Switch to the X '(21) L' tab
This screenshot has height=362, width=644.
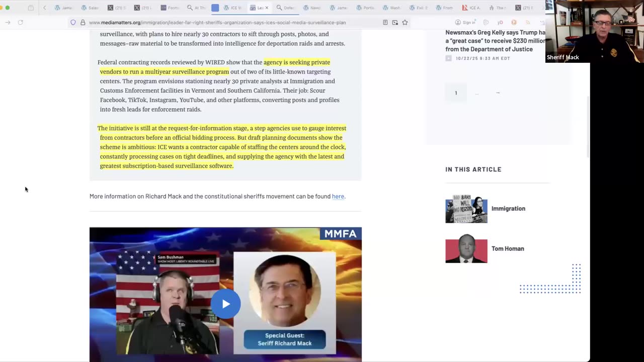143,8
